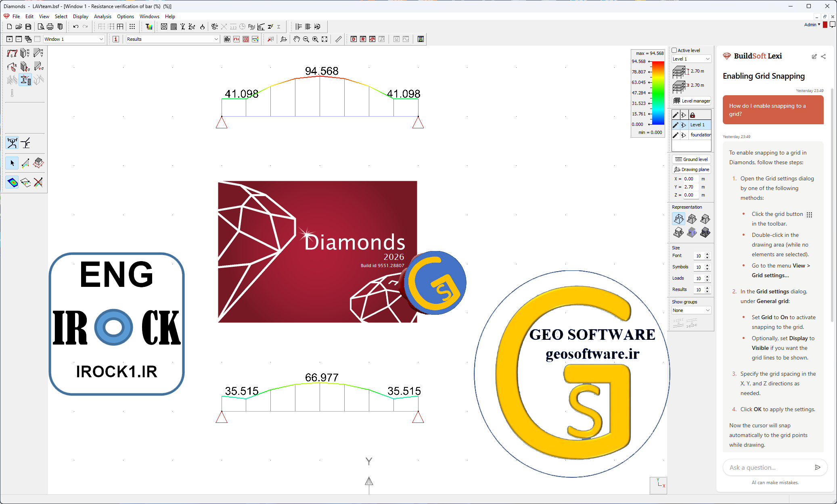Click the red info 'i' icon
Image resolution: width=837 pixels, height=504 pixels.
pyautogui.click(x=116, y=39)
